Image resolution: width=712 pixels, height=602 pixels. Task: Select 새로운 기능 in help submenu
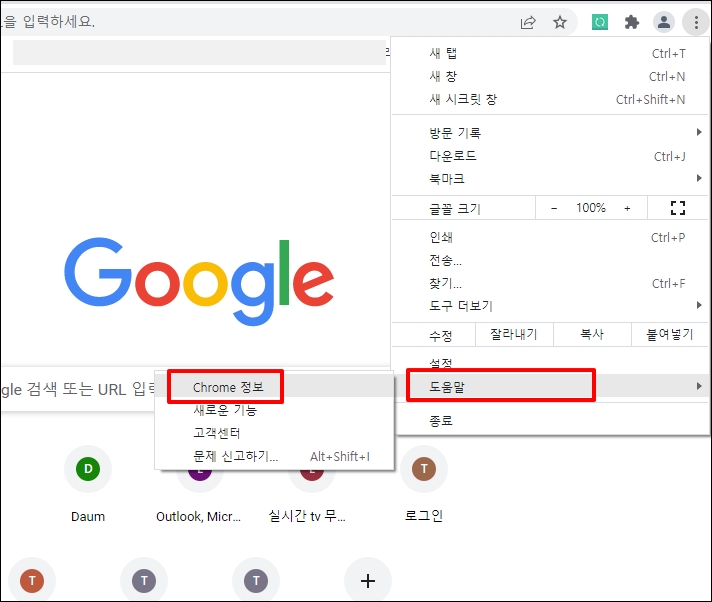pyautogui.click(x=274, y=410)
